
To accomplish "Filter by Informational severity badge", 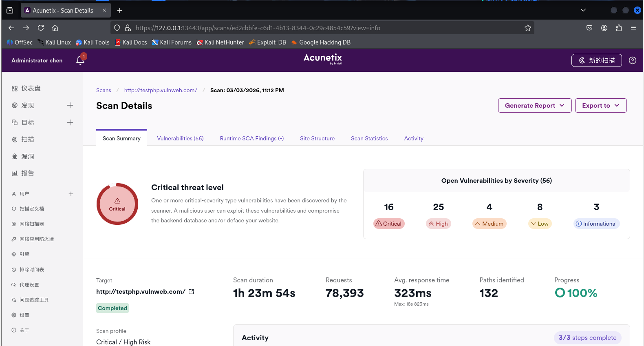I will [597, 224].
